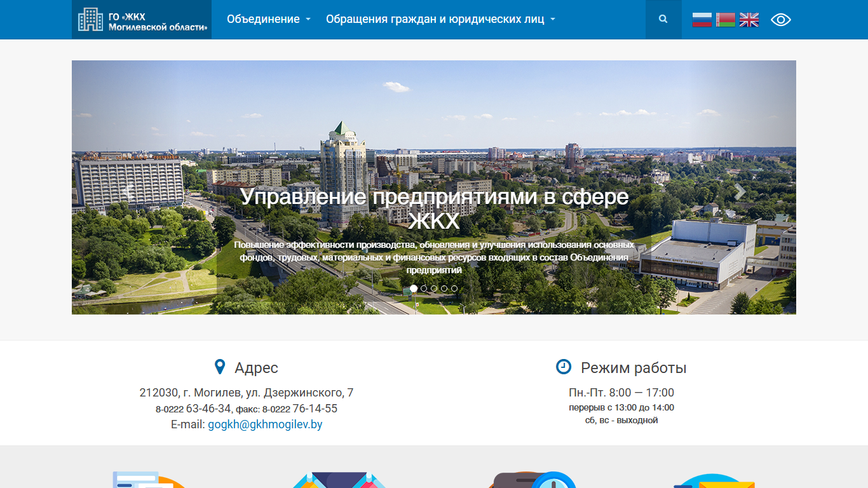The height and width of the screenshot is (488, 868).
Task: Select second carousel indicator dot
Action: point(424,288)
